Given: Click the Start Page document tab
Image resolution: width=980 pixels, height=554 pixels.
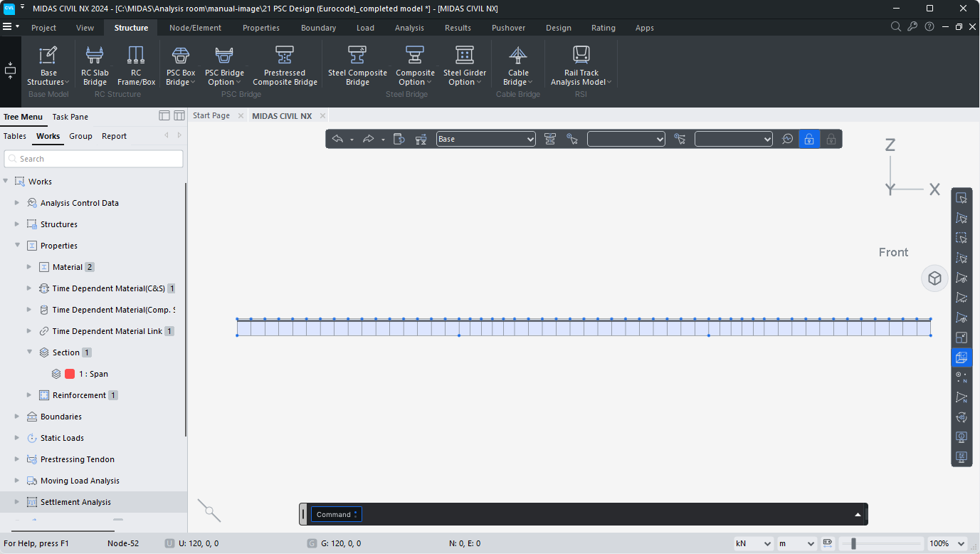Looking at the screenshot, I should pos(211,115).
